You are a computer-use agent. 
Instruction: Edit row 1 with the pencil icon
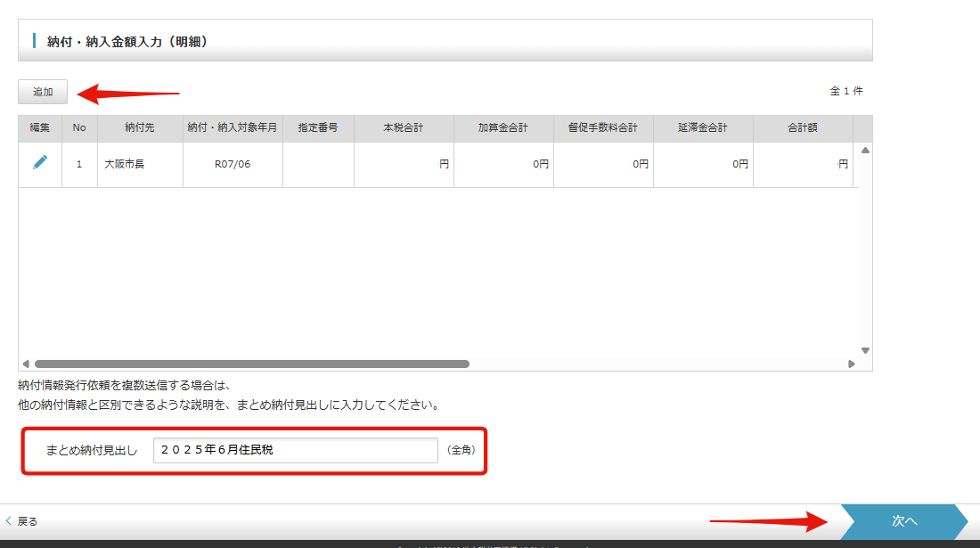tap(40, 162)
